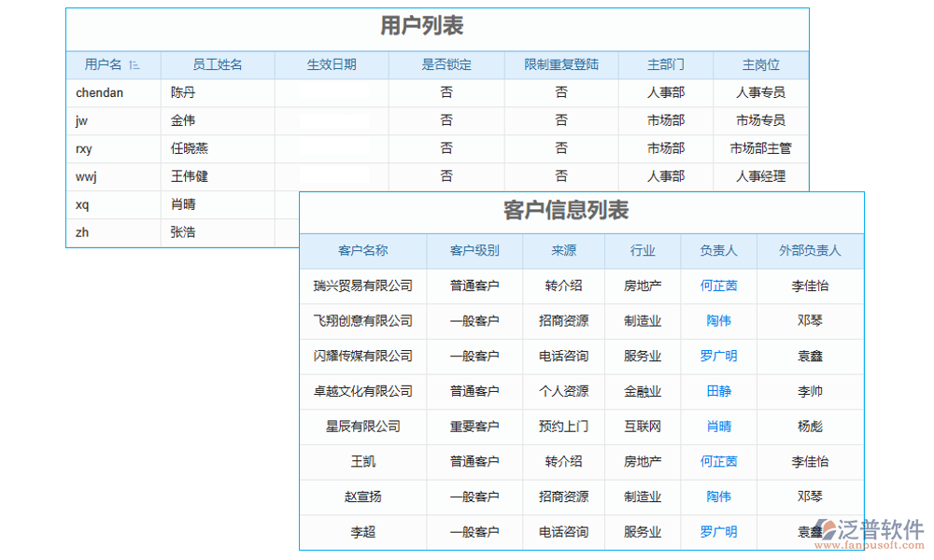The image size is (934, 560).
Task: Select responsible person link 何正茜 for 瑞兴贸易有限公司
Action: pyautogui.click(x=717, y=286)
